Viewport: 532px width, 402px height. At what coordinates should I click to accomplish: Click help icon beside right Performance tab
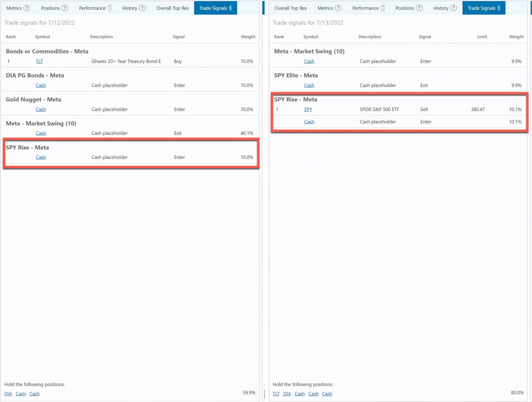tap(383, 8)
